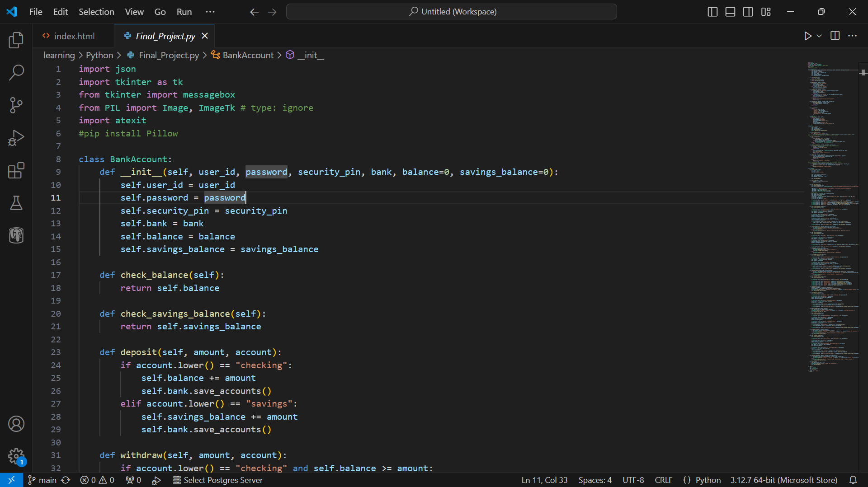Open the Run and Debug view
This screenshot has height=487, width=868.
[16, 138]
